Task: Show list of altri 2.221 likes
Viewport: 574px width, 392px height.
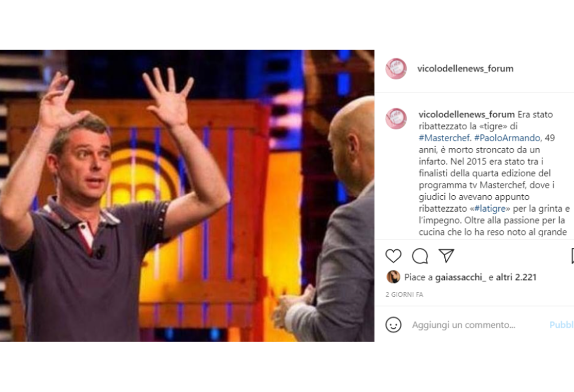Action: [x=516, y=277]
